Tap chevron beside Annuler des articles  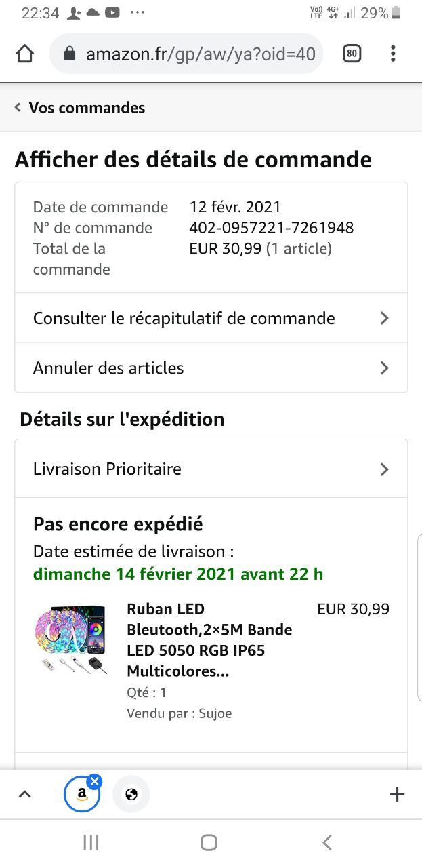[x=385, y=368]
